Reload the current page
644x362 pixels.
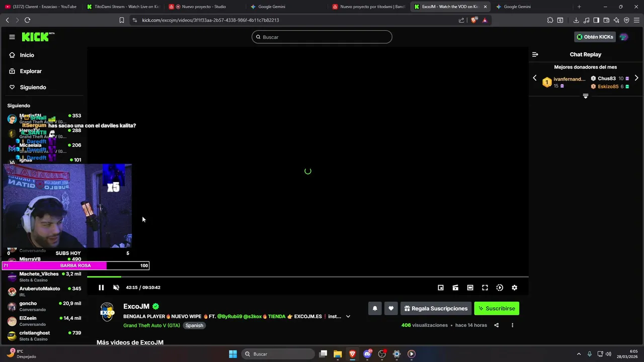[27, 20]
